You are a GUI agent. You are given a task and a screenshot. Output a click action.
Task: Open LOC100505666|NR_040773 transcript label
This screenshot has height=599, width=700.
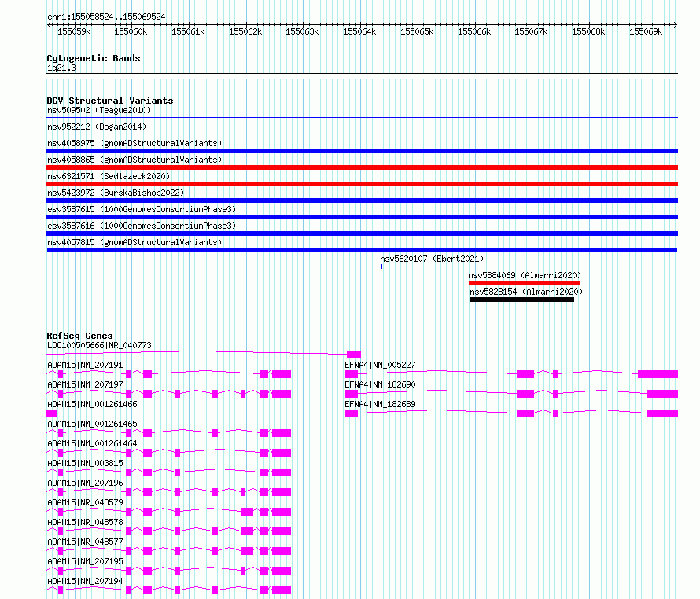[100, 345]
